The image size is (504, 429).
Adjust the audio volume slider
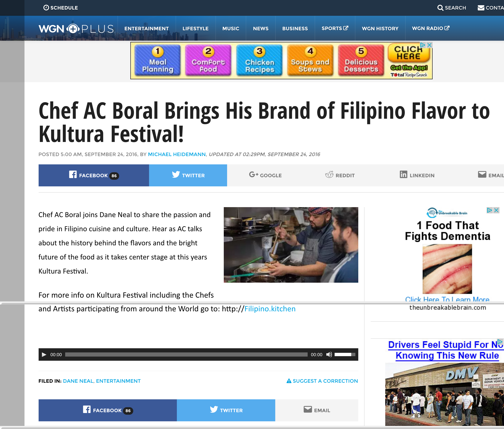345,354
